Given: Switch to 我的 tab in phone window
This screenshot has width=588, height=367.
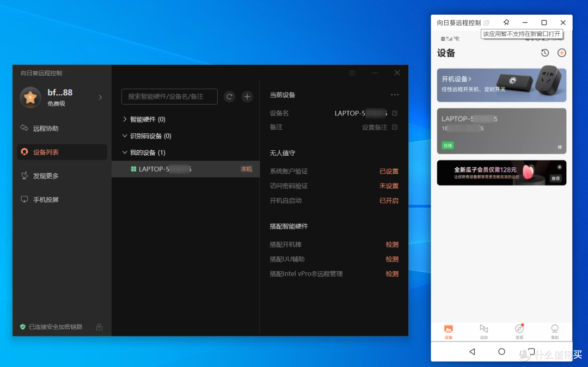Looking at the screenshot, I should 555,332.
